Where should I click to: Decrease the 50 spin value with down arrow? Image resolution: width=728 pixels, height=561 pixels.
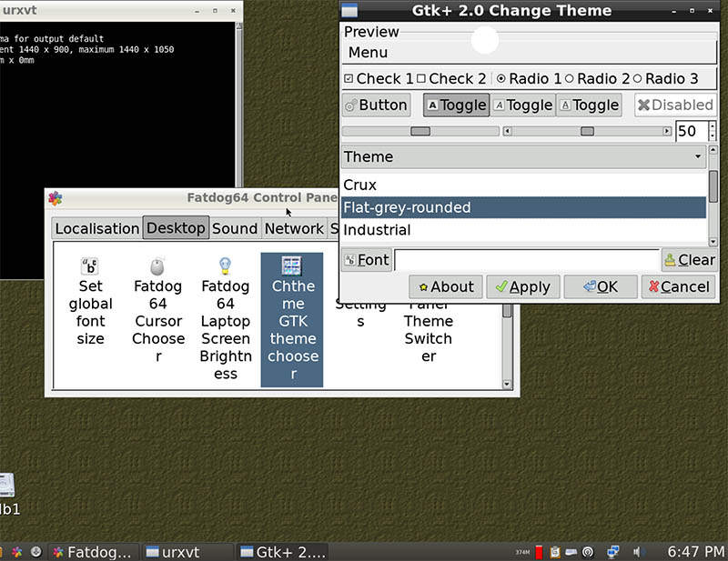point(713,136)
